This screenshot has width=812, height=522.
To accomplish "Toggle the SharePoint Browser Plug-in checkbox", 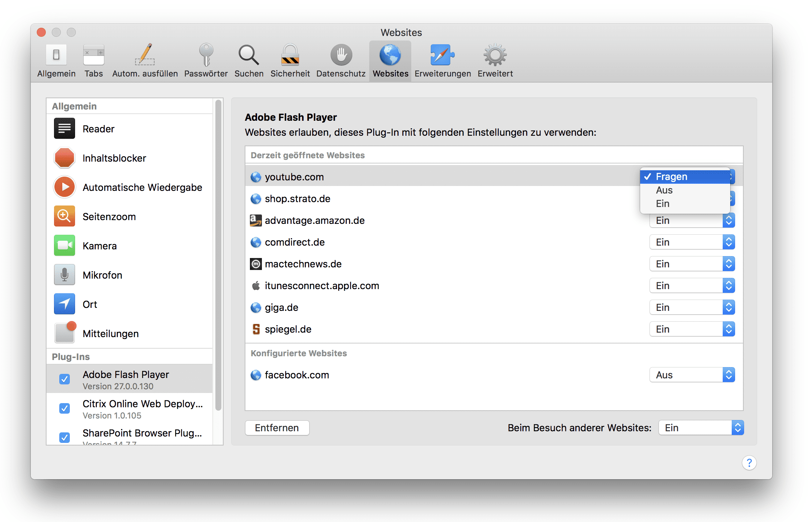I will click(65, 437).
